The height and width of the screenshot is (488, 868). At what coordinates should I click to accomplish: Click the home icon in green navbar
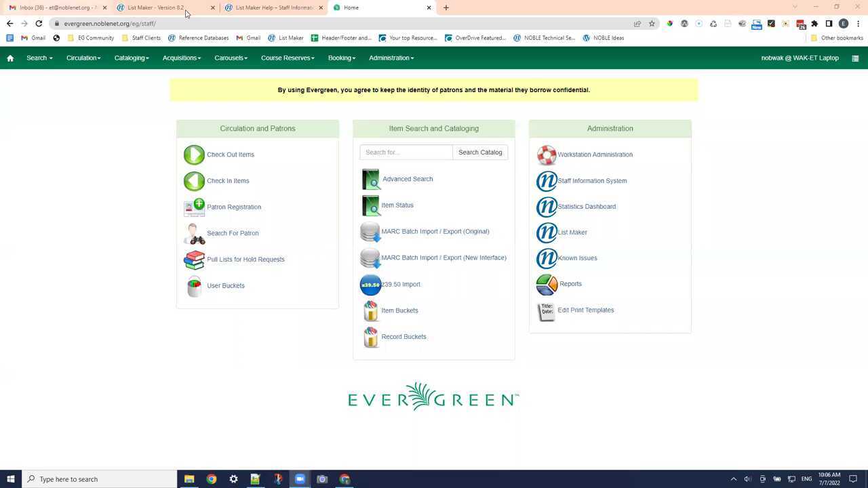tap(10, 58)
